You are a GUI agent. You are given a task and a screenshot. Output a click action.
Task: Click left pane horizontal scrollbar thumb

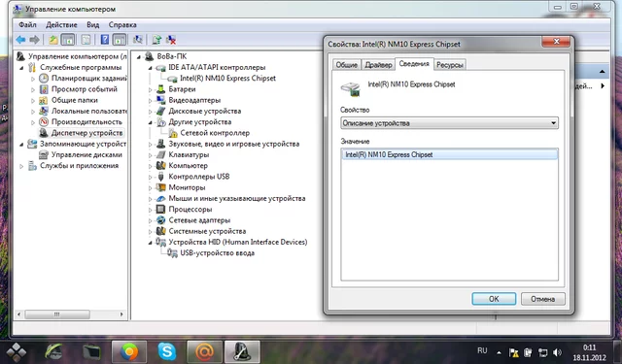click(x=57, y=314)
